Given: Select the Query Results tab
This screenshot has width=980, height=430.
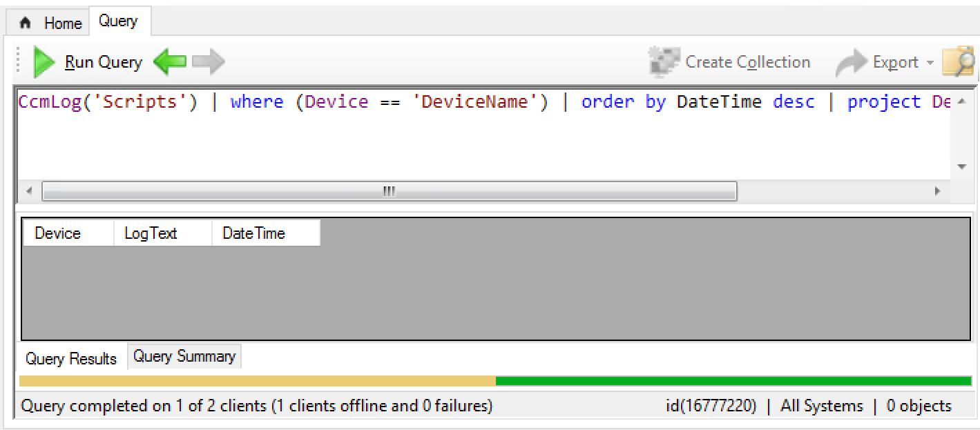Looking at the screenshot, I should [70, 358].
